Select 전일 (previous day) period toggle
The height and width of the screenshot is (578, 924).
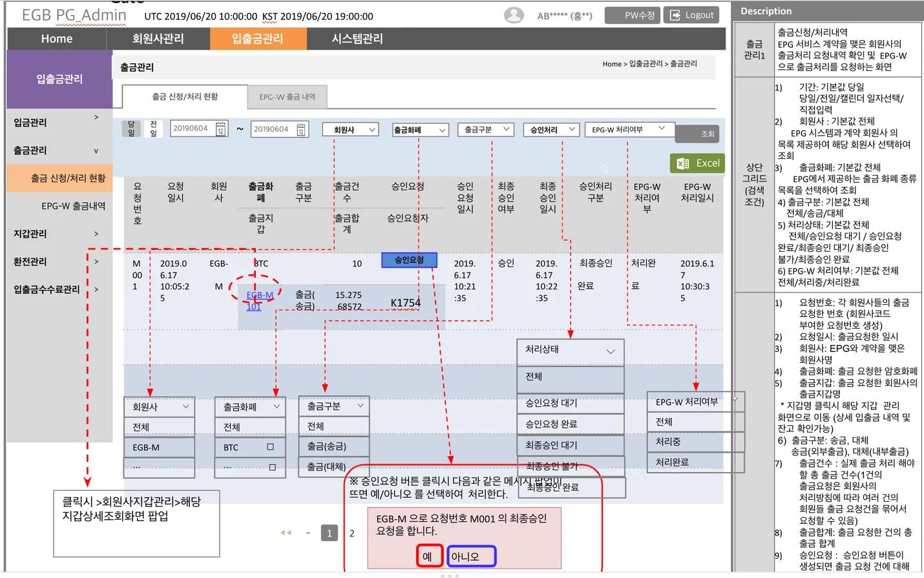coord(154,129)
